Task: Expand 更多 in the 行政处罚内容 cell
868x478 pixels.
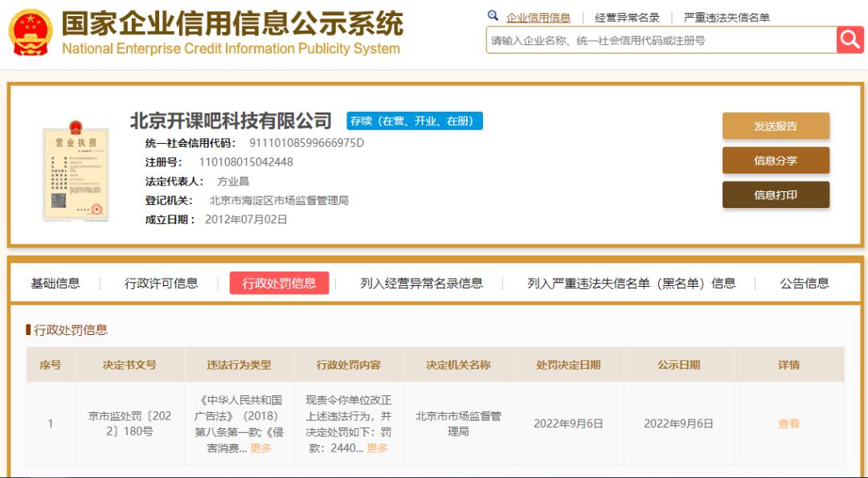Action: pos(377,448)
